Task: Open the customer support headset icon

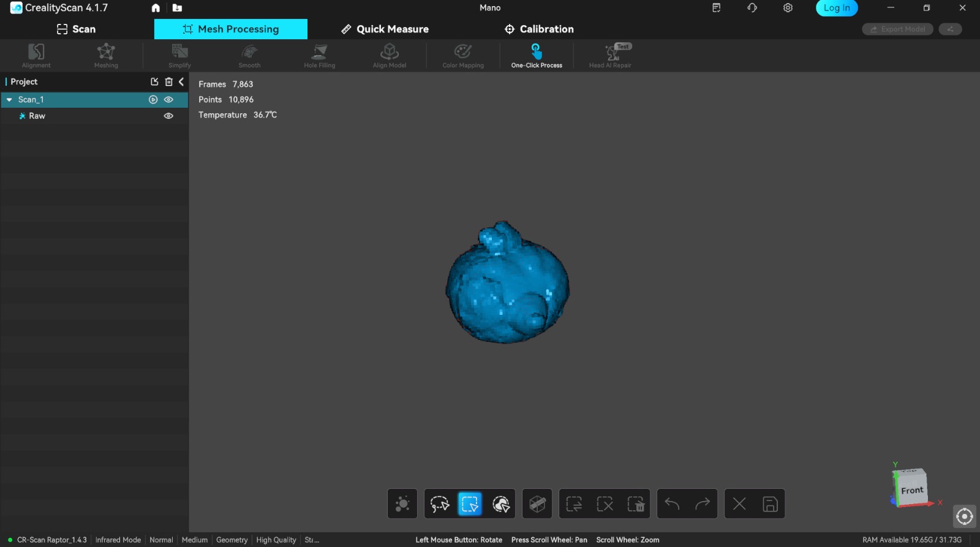Action: [752, 8]
